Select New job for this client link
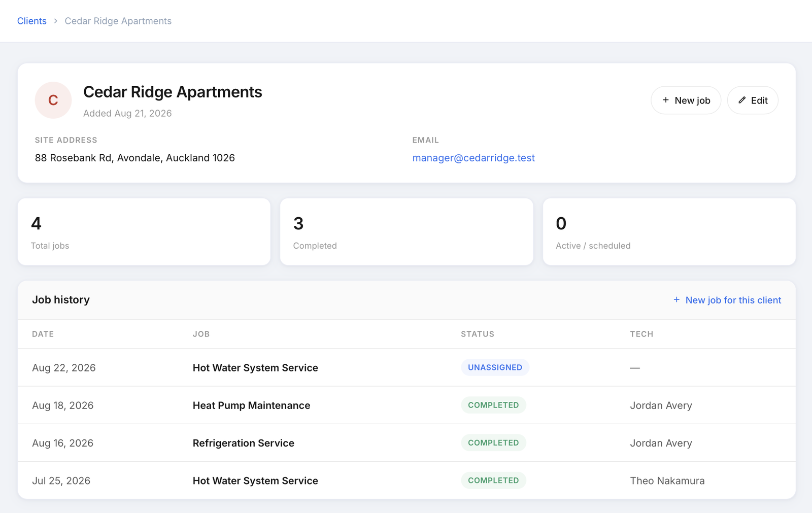This screenshot has height=513, width=812. (x=733, y=300)
